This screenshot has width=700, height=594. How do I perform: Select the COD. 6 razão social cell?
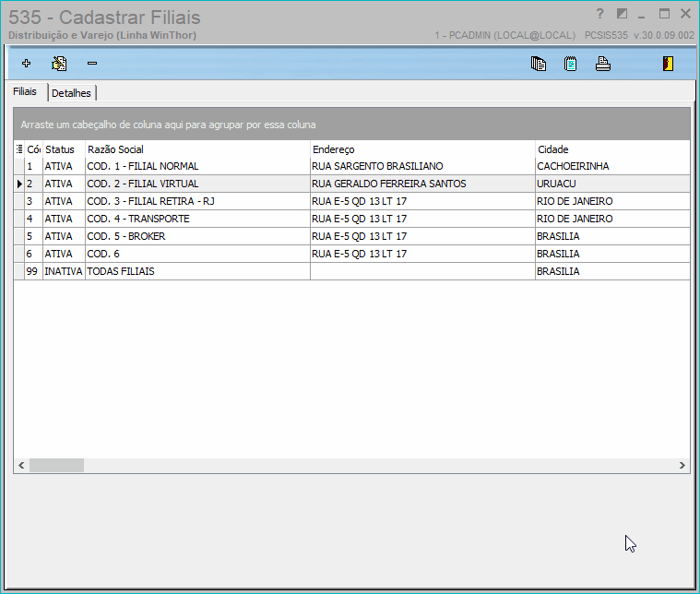(197, 254)
